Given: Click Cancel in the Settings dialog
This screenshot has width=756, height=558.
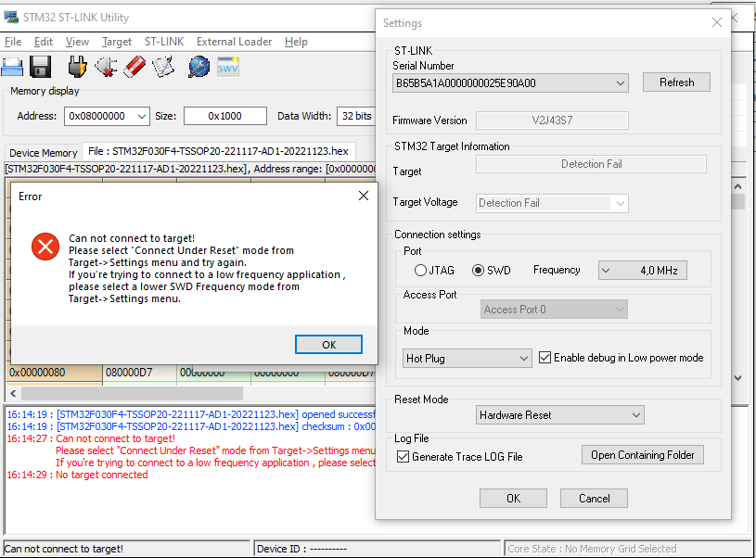Looking at the screenshot, I should click(594, 499).
